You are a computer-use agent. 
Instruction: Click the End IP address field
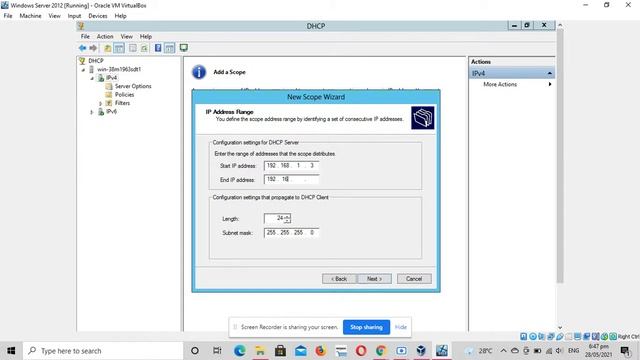coord(291,179)
